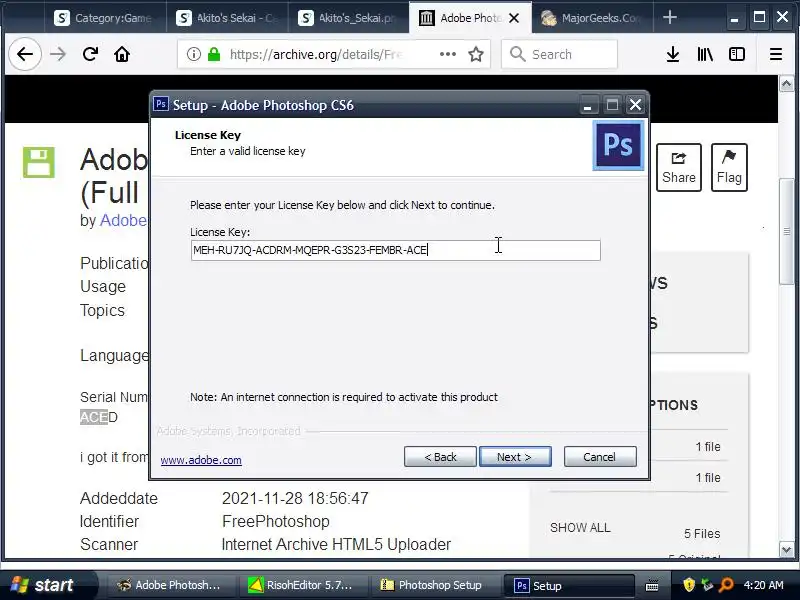The image size is (800, 600).
Task: Switch to the Akito's_Sekai.png tab
Action: pyautogui.click(x=348, y=18)
